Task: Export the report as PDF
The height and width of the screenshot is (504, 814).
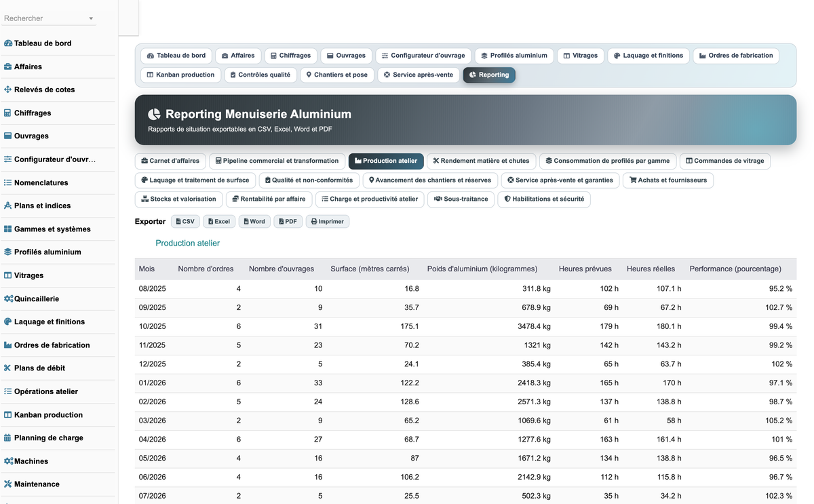Action: click(288, 221)
